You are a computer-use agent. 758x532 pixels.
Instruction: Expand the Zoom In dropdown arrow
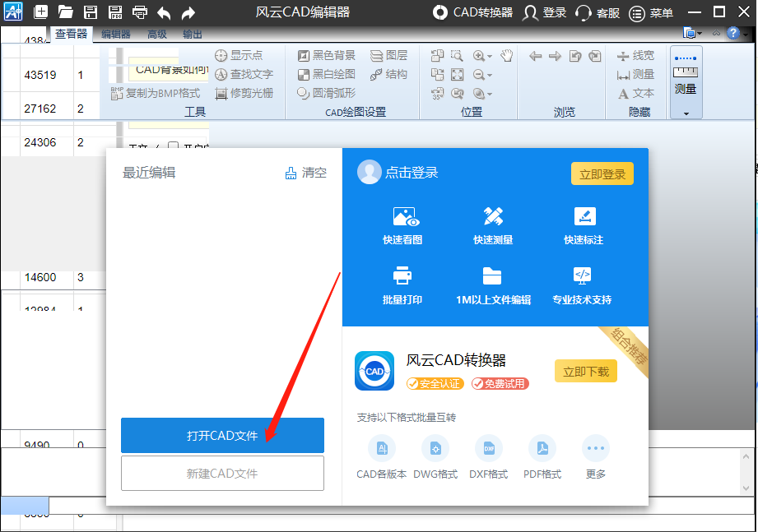[489, 56]
